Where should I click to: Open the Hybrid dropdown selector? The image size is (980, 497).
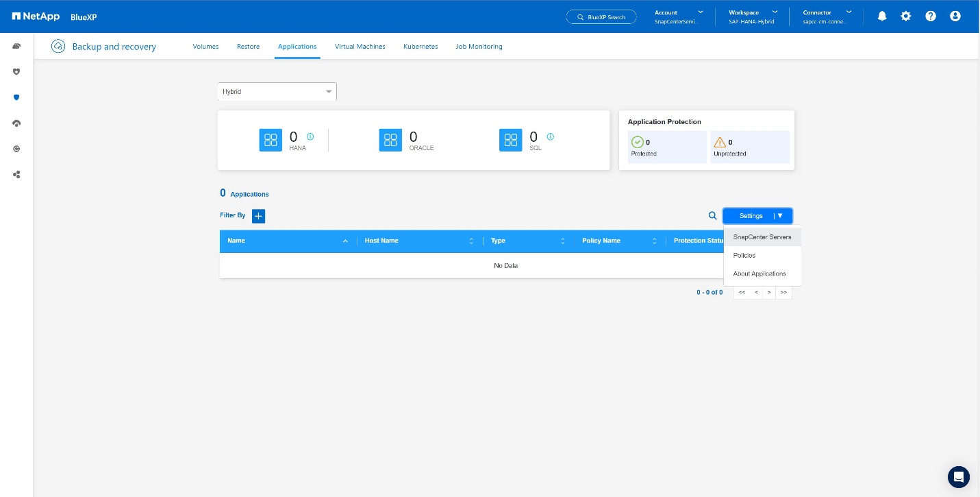(x=277, y=92)
